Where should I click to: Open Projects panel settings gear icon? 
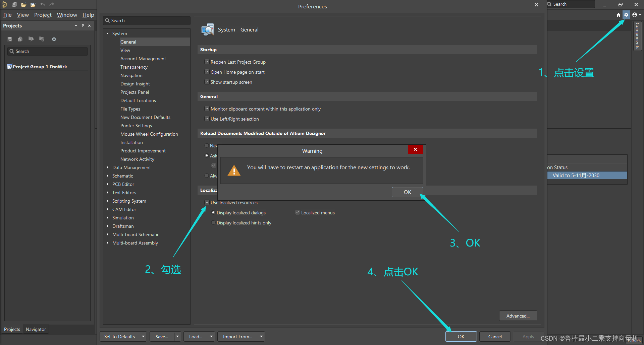(x=54, y=39)
